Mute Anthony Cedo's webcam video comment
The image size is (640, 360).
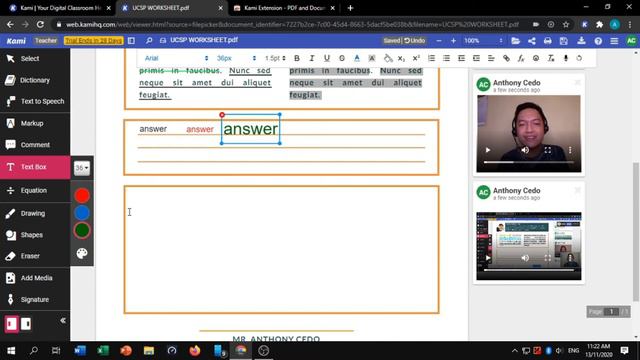tap(525, 150)
